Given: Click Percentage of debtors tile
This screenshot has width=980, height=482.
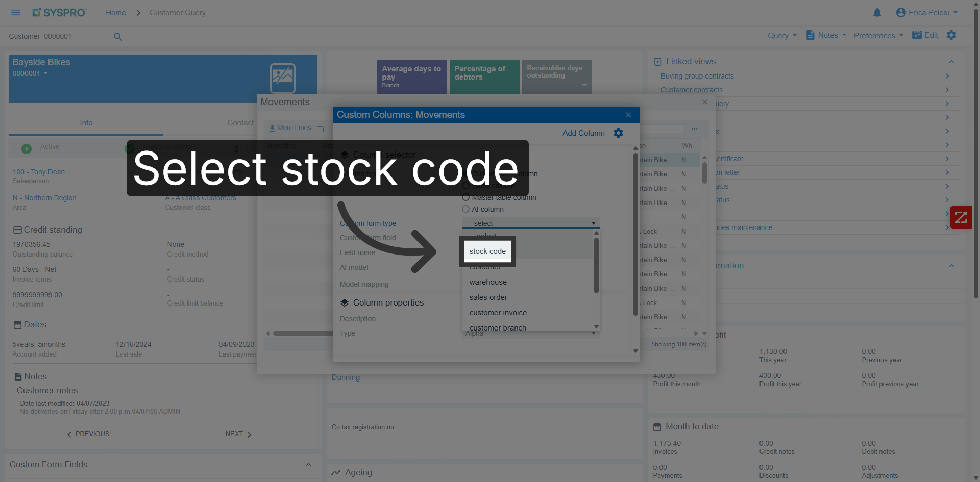Looking at the screenshot, I should pos(484,77).
